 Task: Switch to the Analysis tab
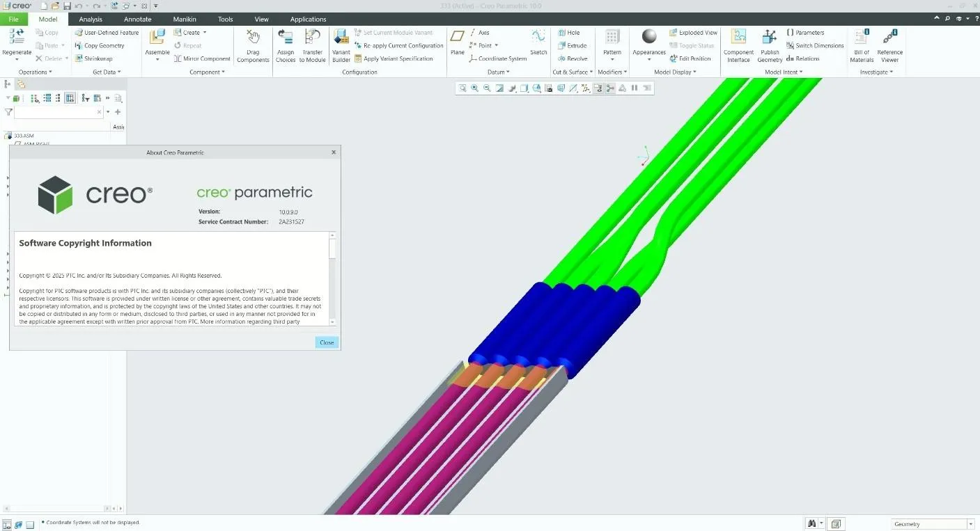tap(91, 19)
